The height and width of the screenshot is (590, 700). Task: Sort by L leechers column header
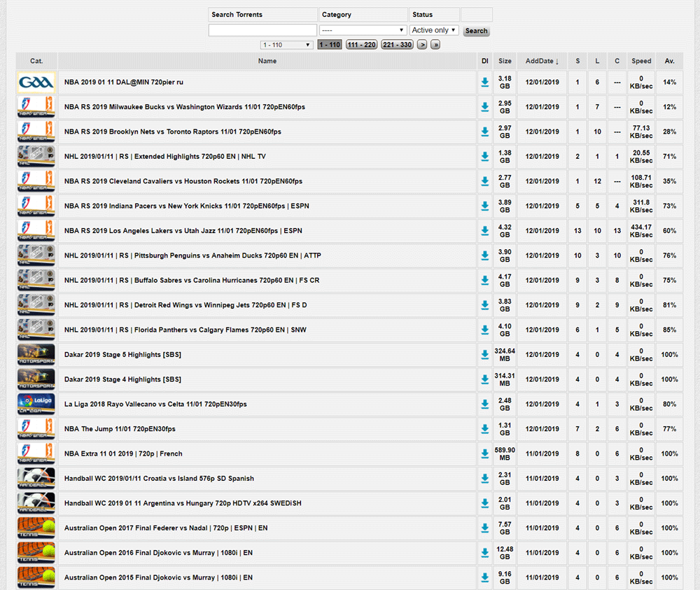coord(597,61)
